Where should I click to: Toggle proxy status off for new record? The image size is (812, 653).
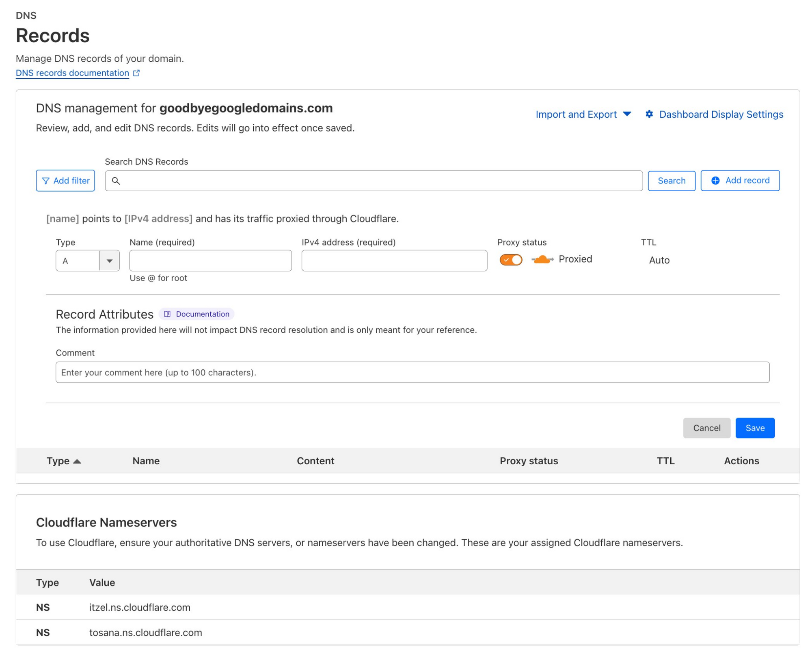click(x=510, y=259)
